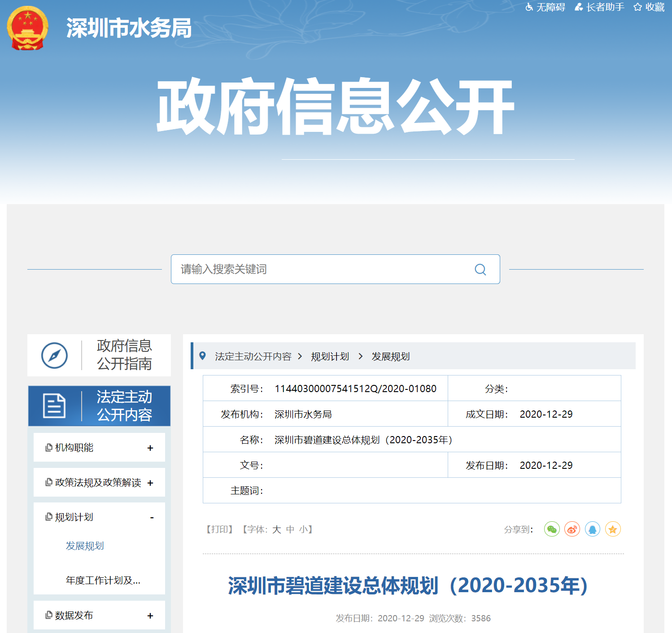
Task: Open 年度工作计划及... sidebar item
Action: coord(103,581)
